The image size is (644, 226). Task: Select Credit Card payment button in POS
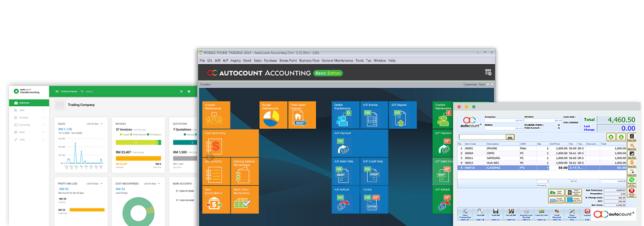[x=556, y=199]
